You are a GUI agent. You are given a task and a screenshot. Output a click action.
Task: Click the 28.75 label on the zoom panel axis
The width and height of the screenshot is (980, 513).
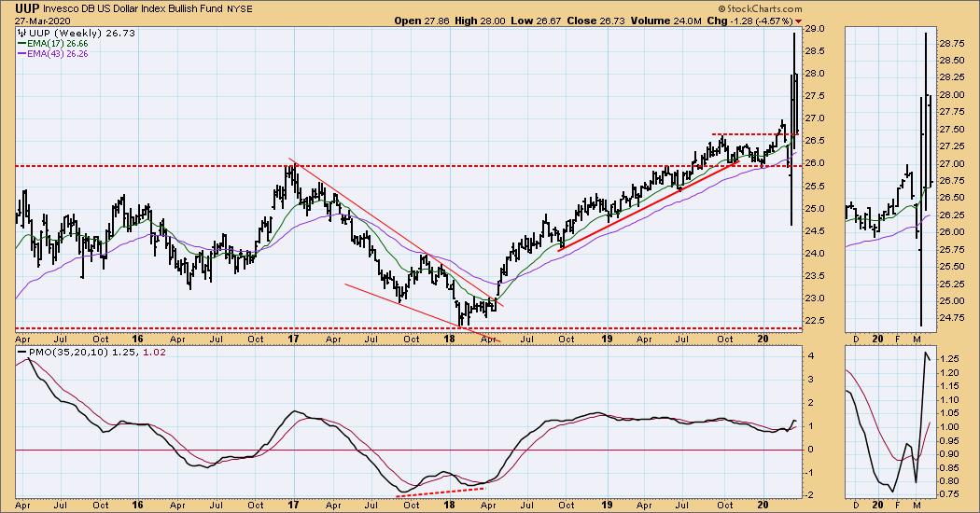951,43
